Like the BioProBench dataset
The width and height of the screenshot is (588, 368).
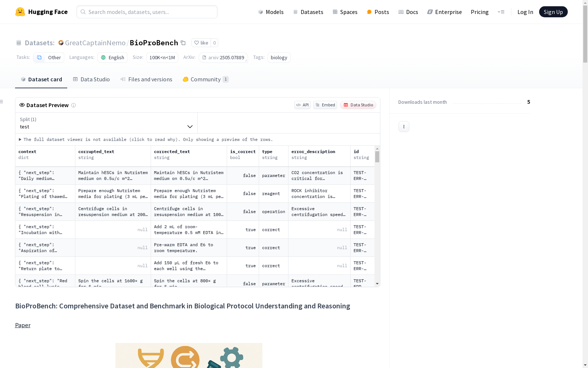point(201,43)
